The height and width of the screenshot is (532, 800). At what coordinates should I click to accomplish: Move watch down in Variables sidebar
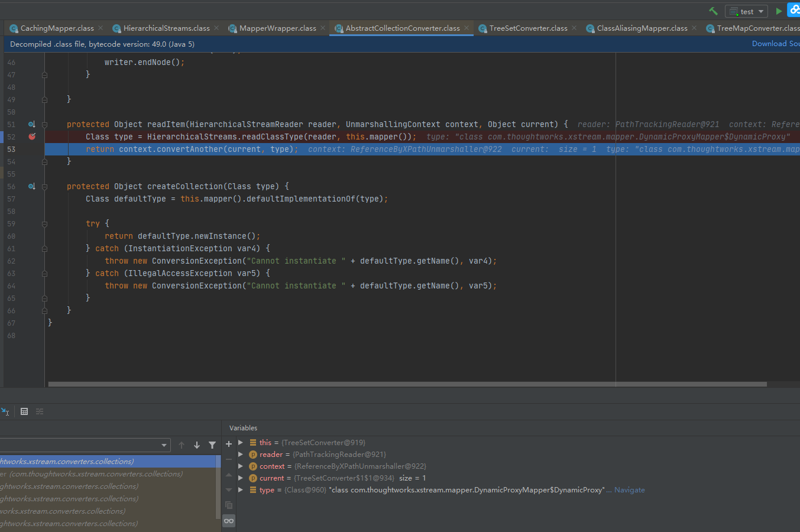click(229, 490)
